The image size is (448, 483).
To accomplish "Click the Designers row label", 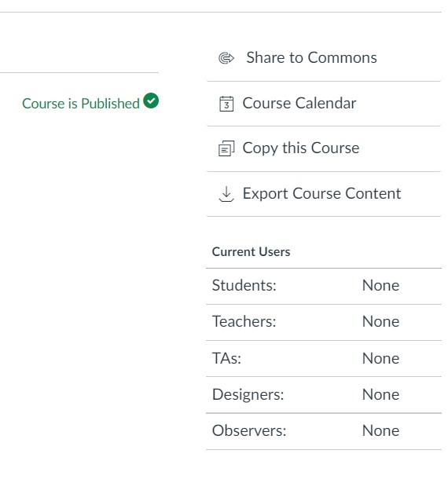I will coord(248,394).
